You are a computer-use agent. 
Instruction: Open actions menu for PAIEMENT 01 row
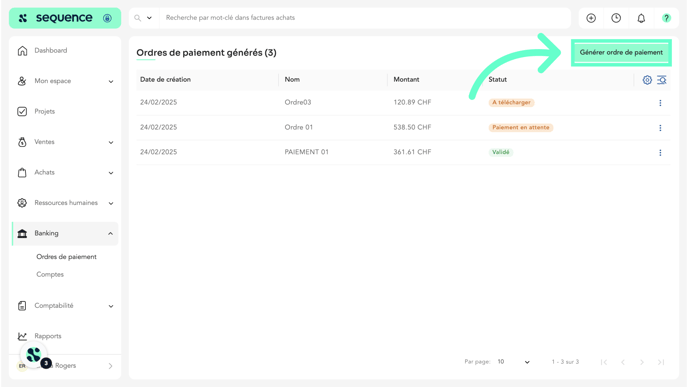click(660, 153)
